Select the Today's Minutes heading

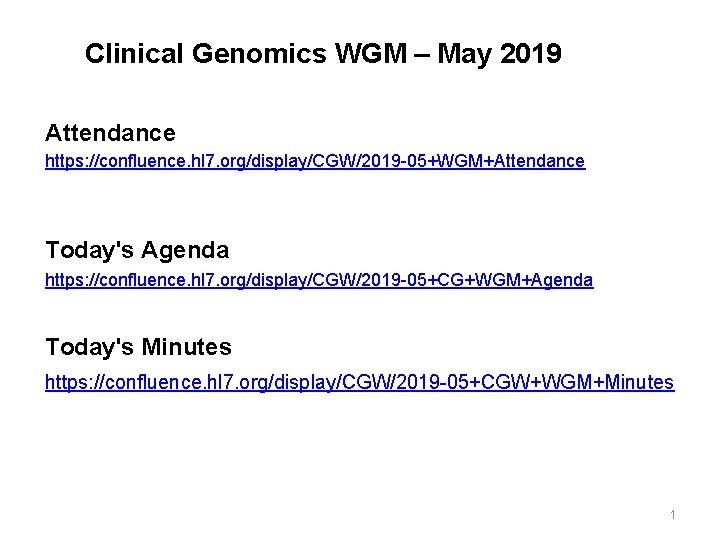138,347
